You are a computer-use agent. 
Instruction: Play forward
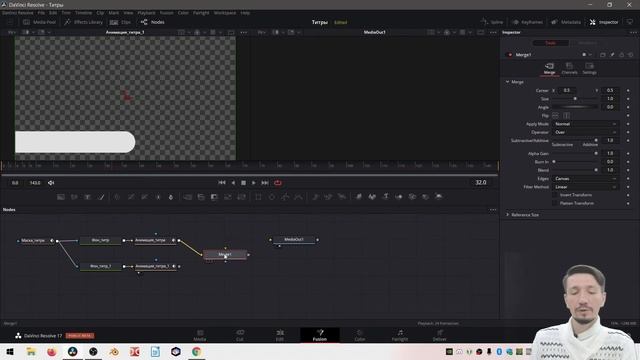click(x=253, y=183)
